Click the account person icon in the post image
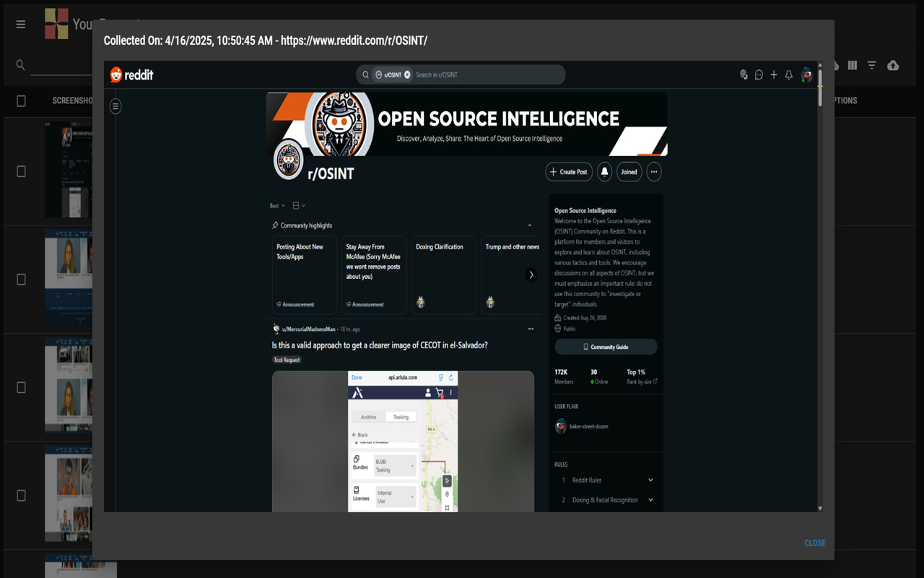 [x=428, y=393]
